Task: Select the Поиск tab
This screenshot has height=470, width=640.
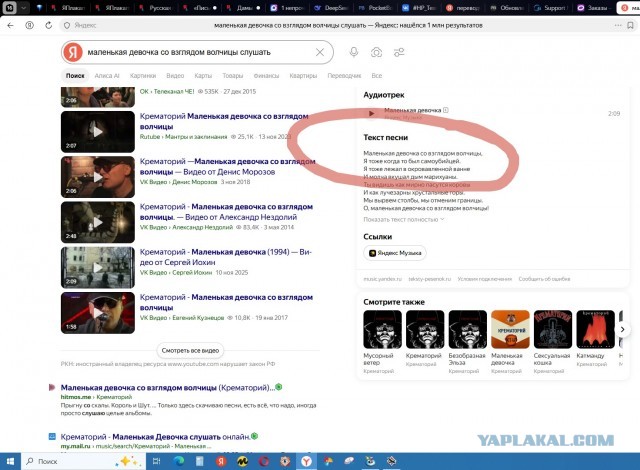Action: (75, 76)
